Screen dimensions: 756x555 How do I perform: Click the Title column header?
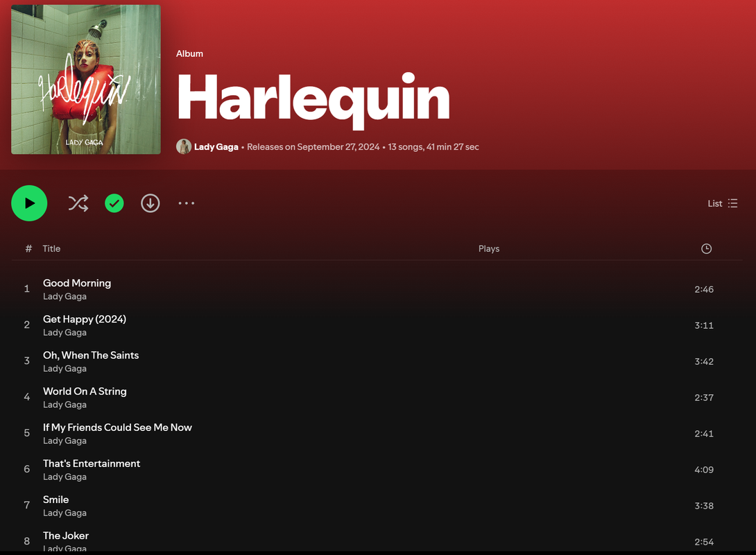pos(51,249)
